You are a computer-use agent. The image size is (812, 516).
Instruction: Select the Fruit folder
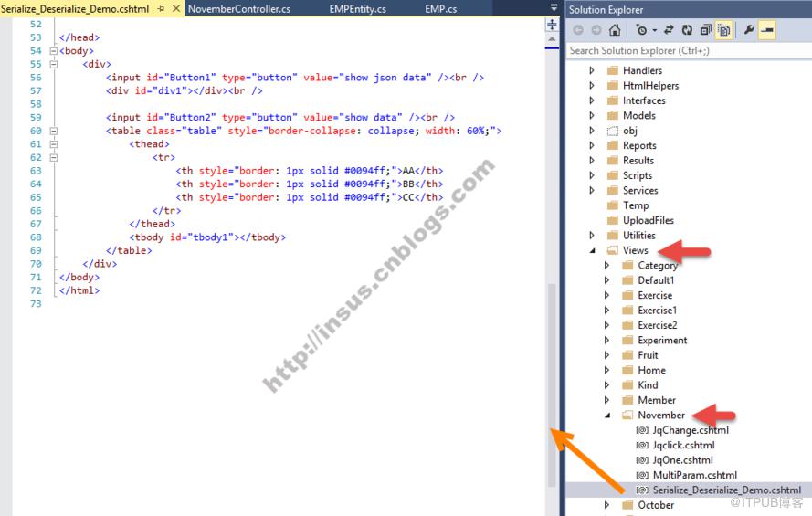point(648,355)
